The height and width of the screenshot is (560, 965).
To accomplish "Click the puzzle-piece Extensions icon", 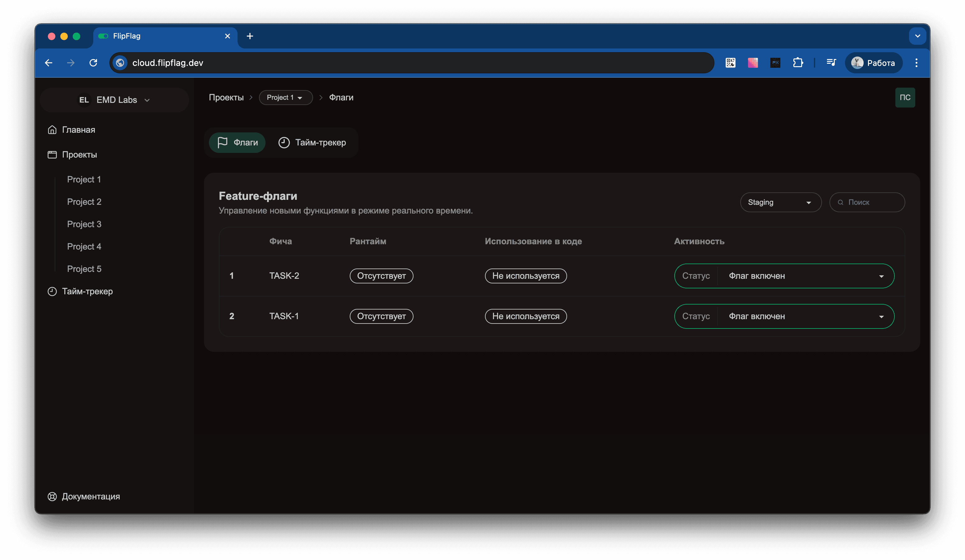I will click(798, 63).
